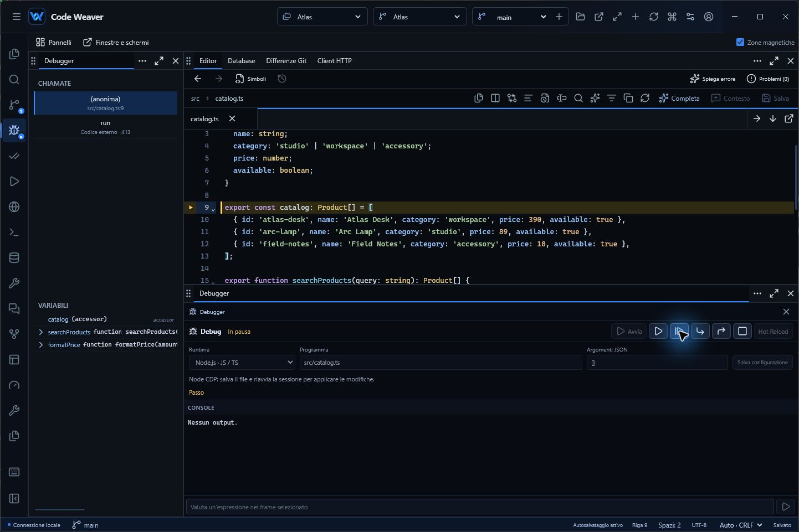Image resolution: width=799 pixels, height=532 pixels.
Task: Click the Stop debugger square button
Action: tap(742, 332)
